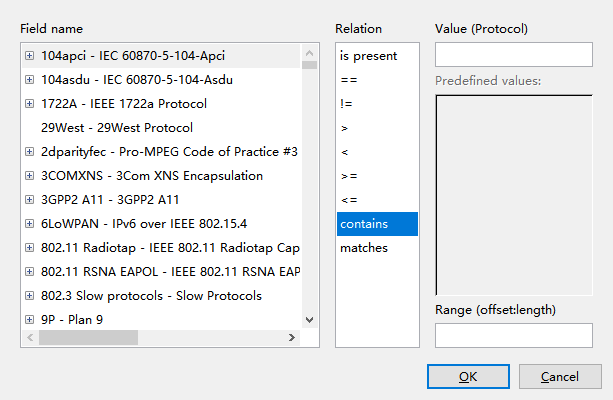
Task: Pick the 'matches' relation
Action: click(364, 247)
